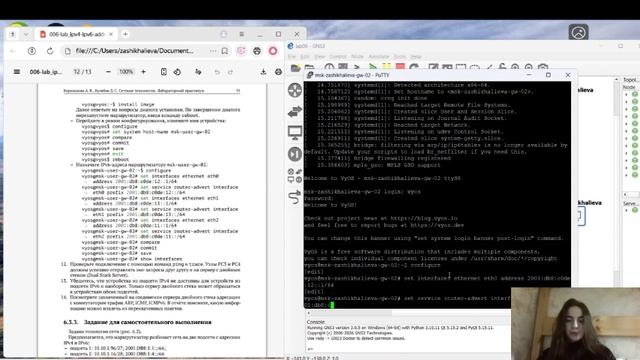
Task: Close the 006-lab_ipv4-ipv6 browser tab
Action: [111, 34]
